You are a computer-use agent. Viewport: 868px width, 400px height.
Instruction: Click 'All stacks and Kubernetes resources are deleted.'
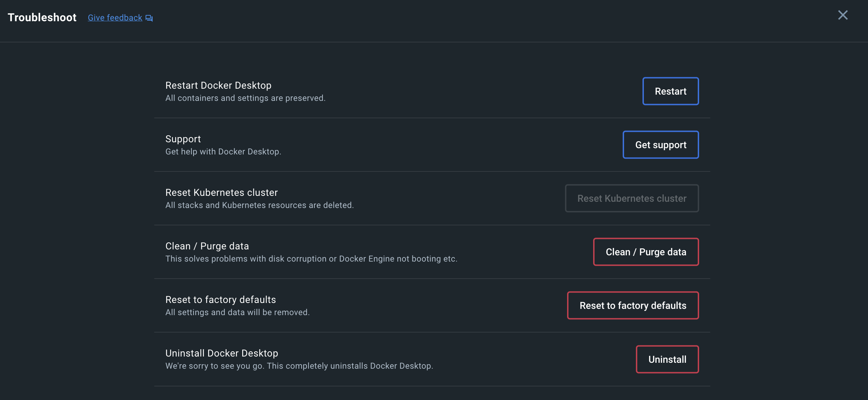click(260, 205)
